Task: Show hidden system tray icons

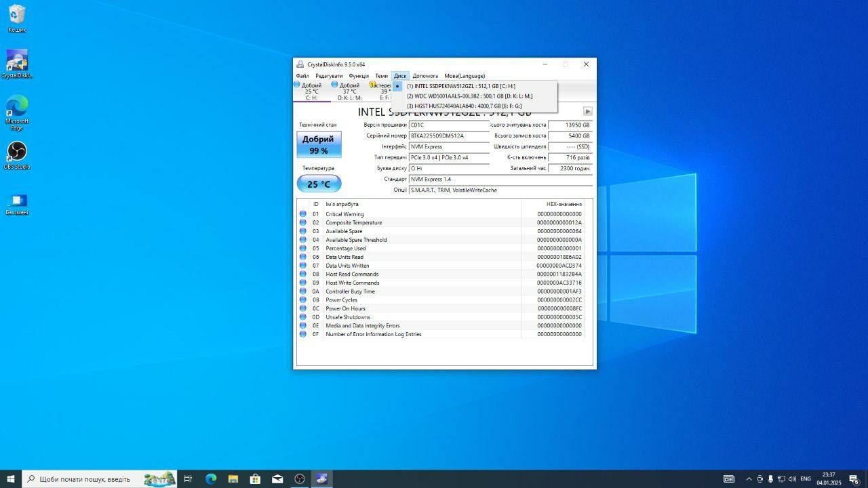Action: (x=749, y=479)
